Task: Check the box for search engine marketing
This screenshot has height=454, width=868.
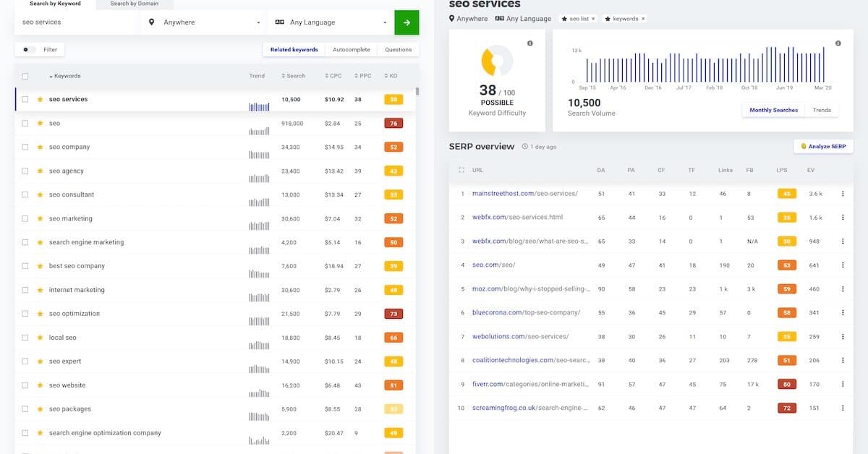Action: (25, 243)
